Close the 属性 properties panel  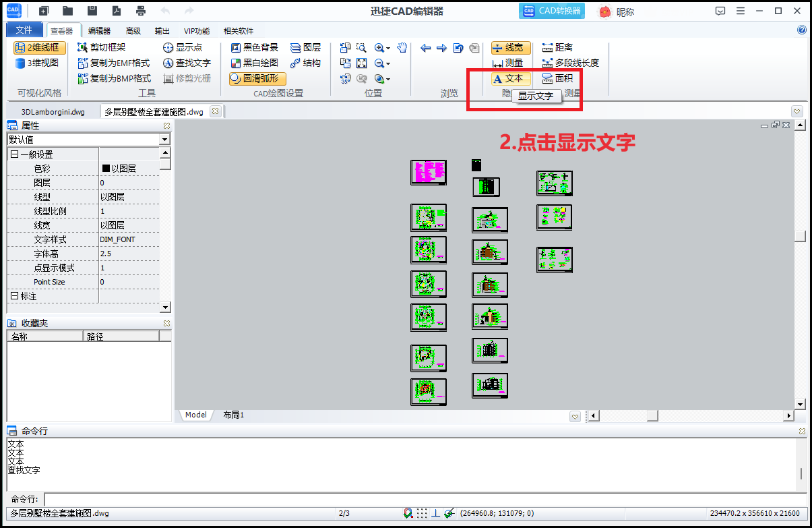[166, 125]
